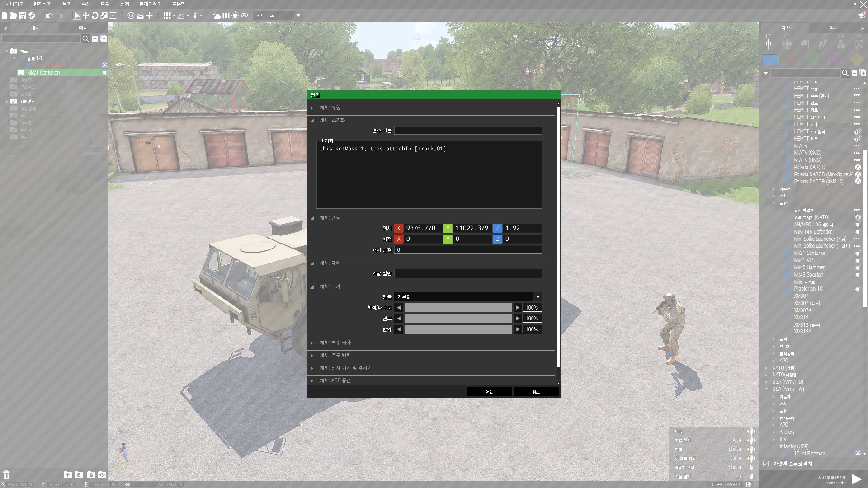Toggle the 비어있음 layer checkbox
This screenshot has height=488, width=868.
click(x=14, y=101)
